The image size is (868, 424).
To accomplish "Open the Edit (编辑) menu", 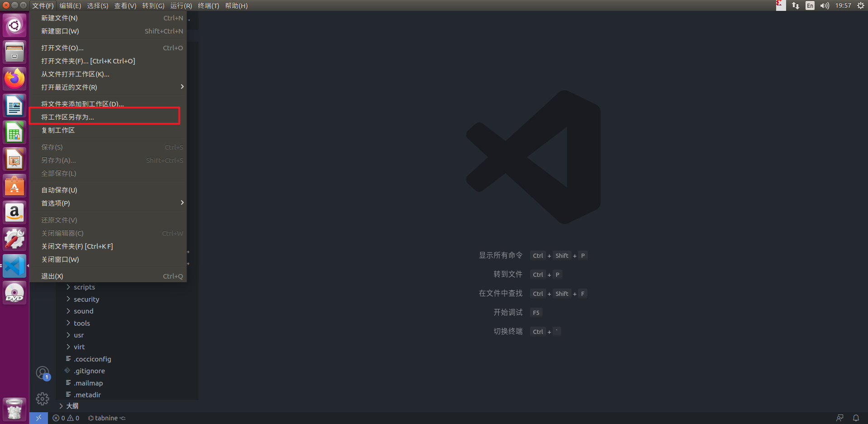I will (70, 5).
